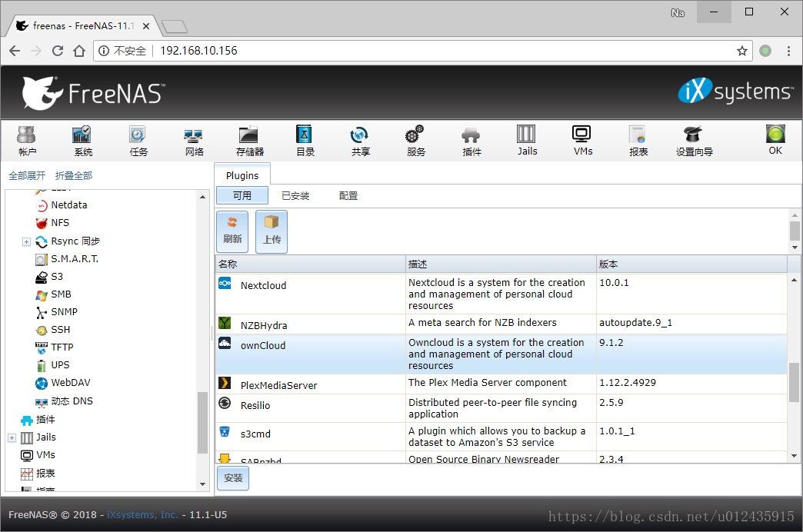The height and width of the screenshot is (532, 803).
Task: Open the 任务 tasks toolbar icon
Action: 138,140
